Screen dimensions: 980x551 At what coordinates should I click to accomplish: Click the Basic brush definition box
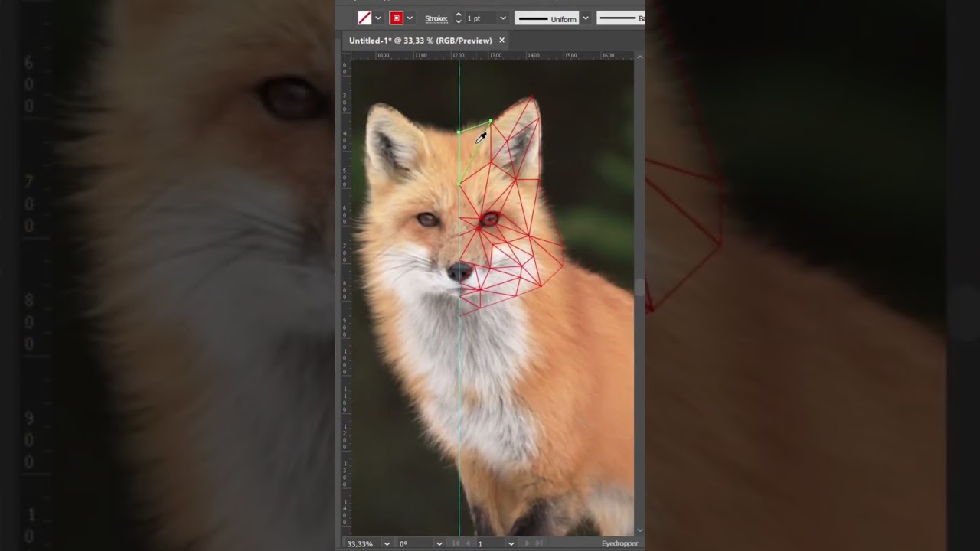621,18
